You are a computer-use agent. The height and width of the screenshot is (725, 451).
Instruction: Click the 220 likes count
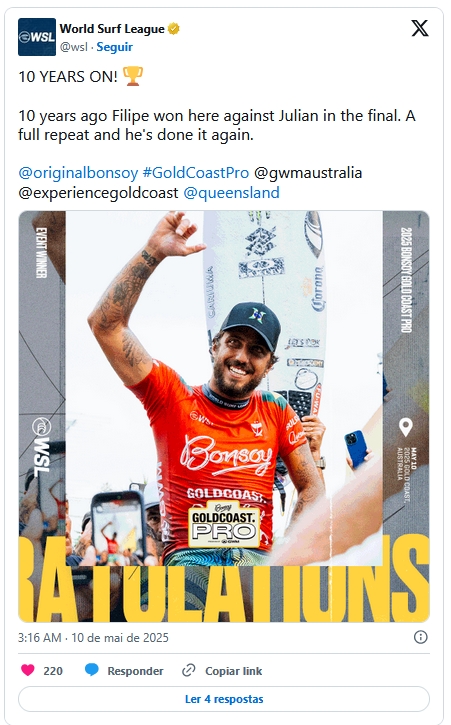[x=53, y=671]
